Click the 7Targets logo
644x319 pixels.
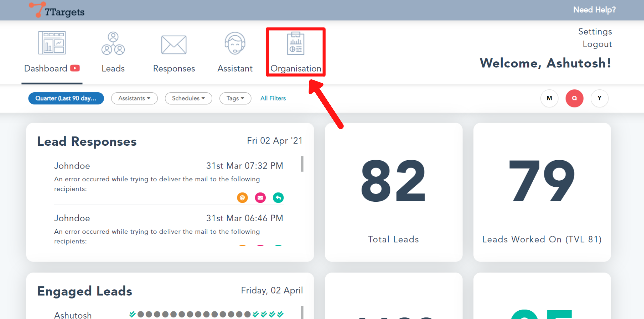tap(56, 10)
